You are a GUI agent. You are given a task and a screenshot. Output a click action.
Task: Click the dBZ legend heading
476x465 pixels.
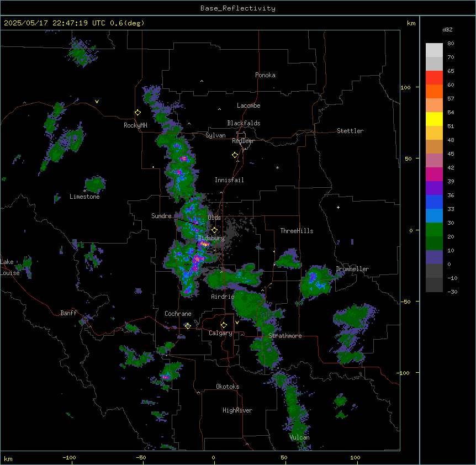point(447,29)
